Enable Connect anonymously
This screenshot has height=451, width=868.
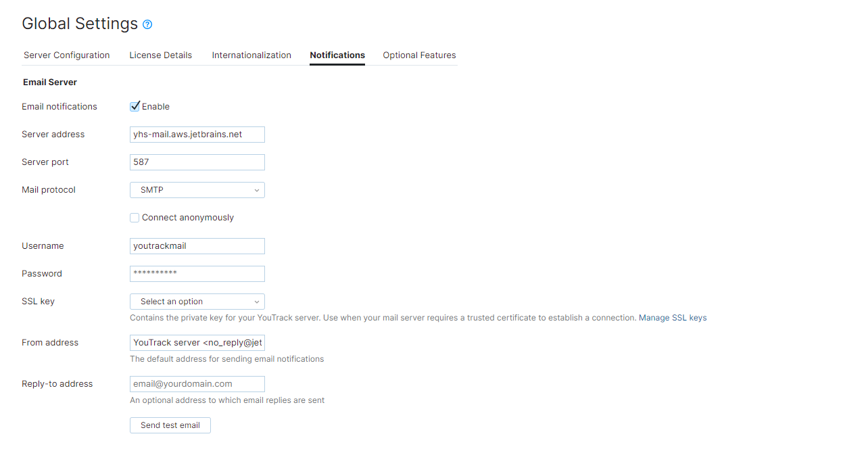click(x=135, y=217)
